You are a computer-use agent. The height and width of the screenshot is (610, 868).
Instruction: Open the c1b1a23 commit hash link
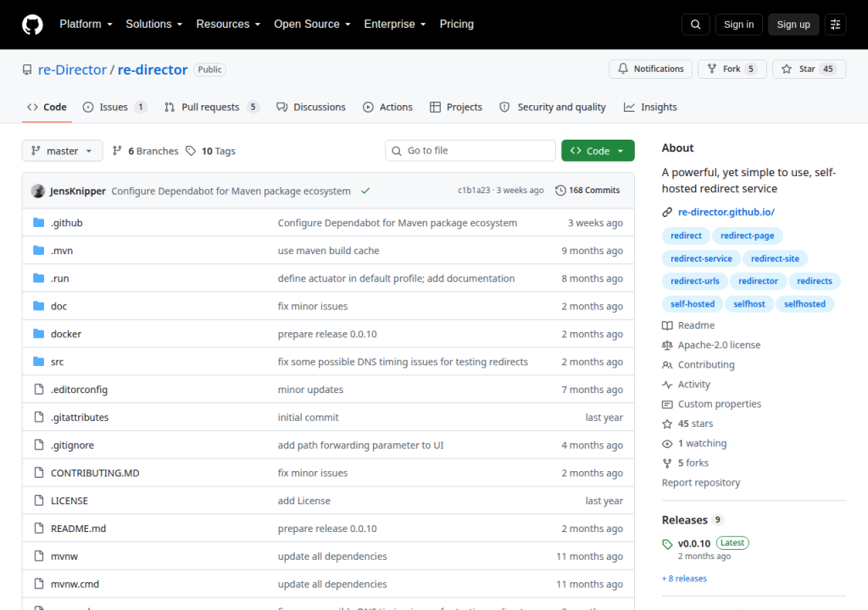coord(474,190)
